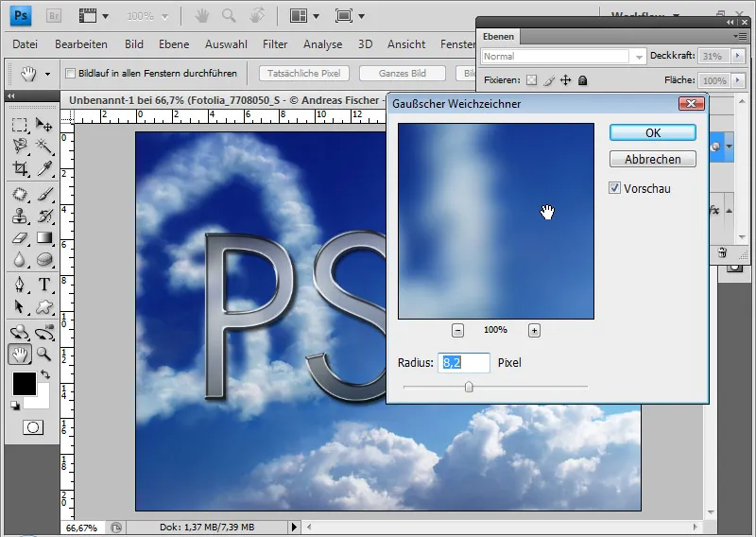
Task: Open the Bearbeiten menu
Action: tap(81, 44)
